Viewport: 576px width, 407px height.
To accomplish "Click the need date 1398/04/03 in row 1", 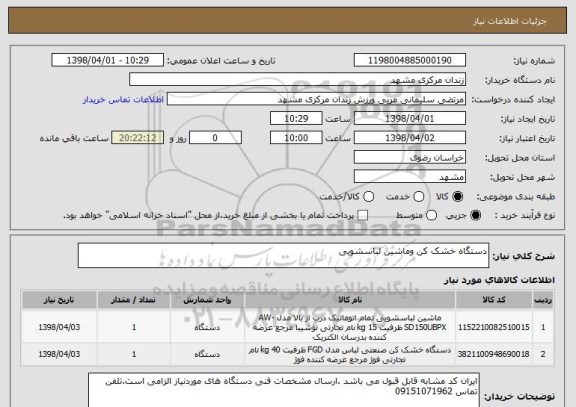I will click(x=59, y=327).
